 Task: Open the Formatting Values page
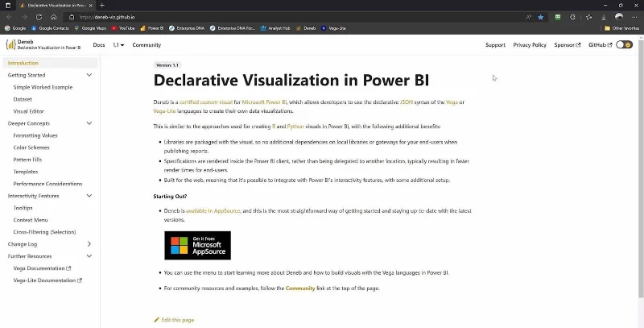click(35, 135)
